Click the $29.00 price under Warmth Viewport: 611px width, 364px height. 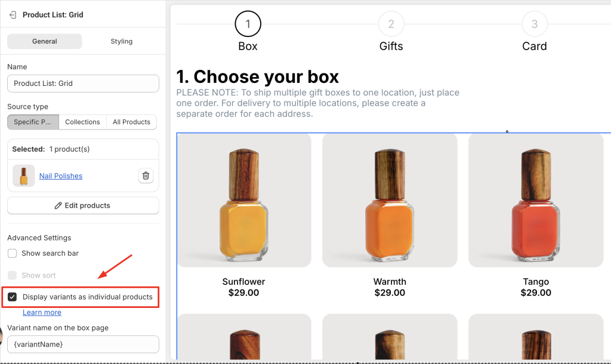[x=390, y=292]
